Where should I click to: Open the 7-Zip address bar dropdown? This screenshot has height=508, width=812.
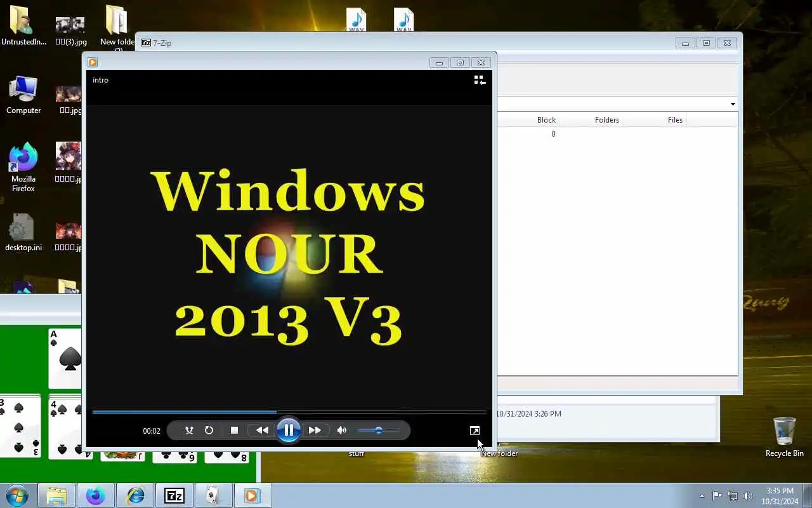tap(733, 104)
